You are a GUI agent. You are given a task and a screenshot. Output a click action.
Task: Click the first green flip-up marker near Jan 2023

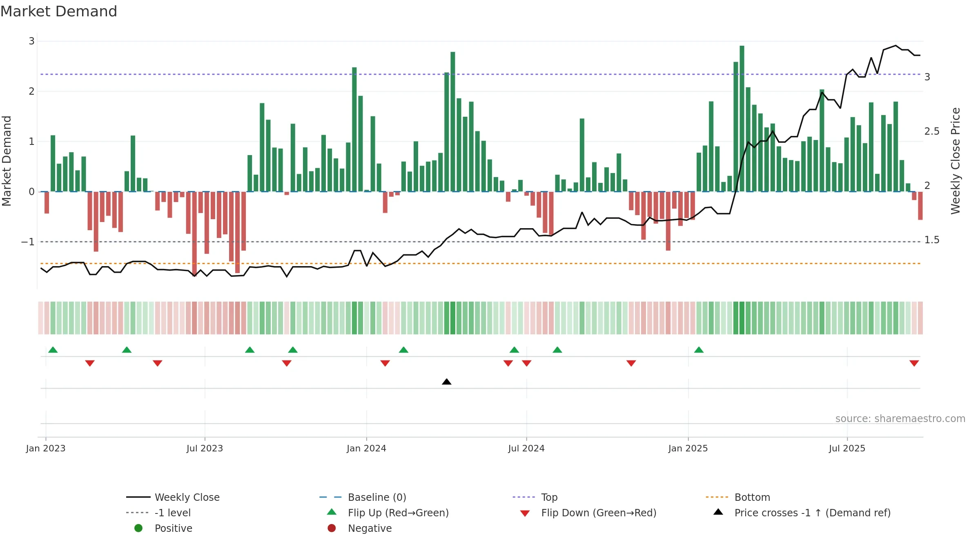(53, 350)
